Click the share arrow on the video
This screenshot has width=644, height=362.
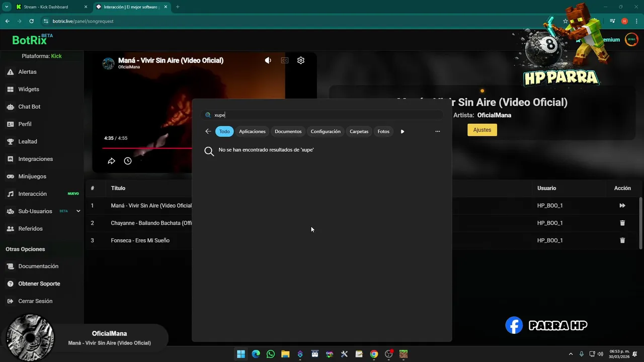112,161
